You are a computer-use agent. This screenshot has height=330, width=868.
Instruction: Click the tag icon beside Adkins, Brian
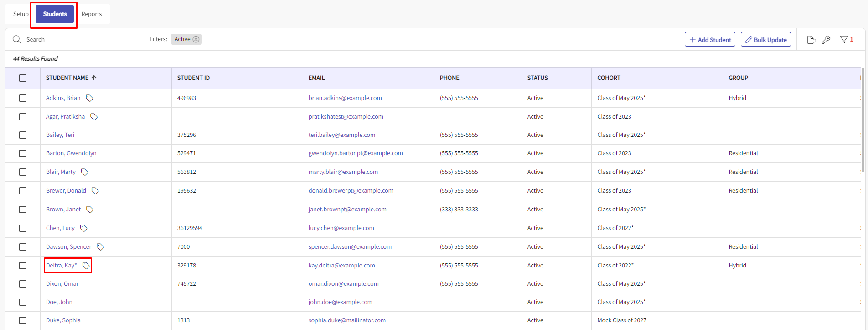(90, 98)
